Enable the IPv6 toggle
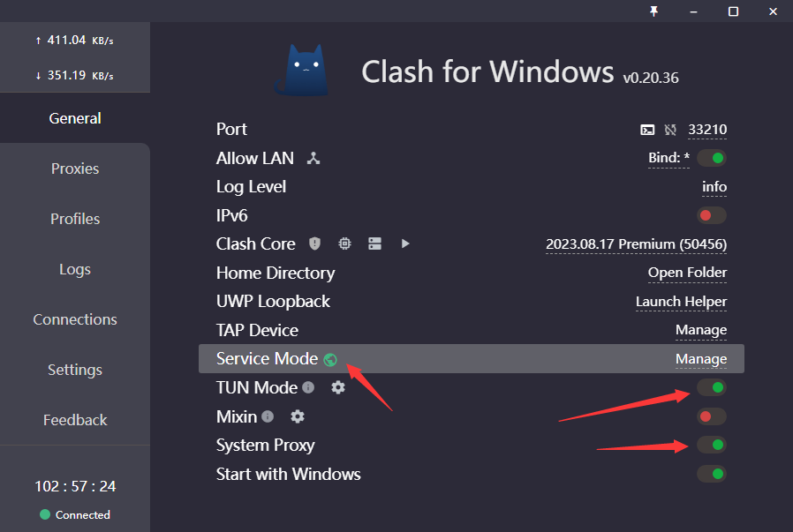Image resolution: width=793 pixels, height=532 pixels. [711, 215]
